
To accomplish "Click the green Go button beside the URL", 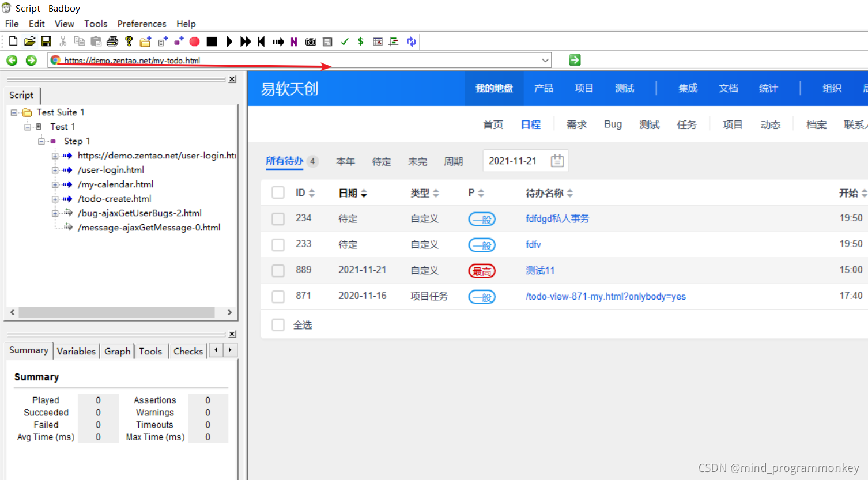I will [573, 59].
